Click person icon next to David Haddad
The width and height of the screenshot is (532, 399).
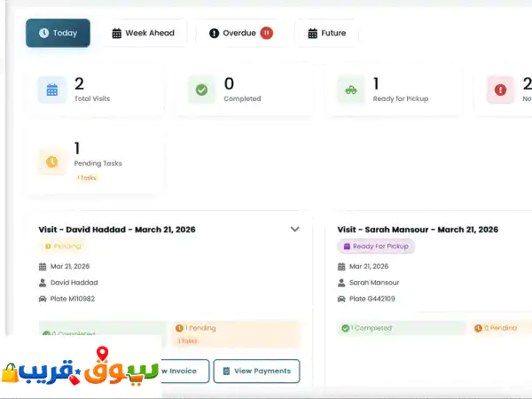(43, 283)
